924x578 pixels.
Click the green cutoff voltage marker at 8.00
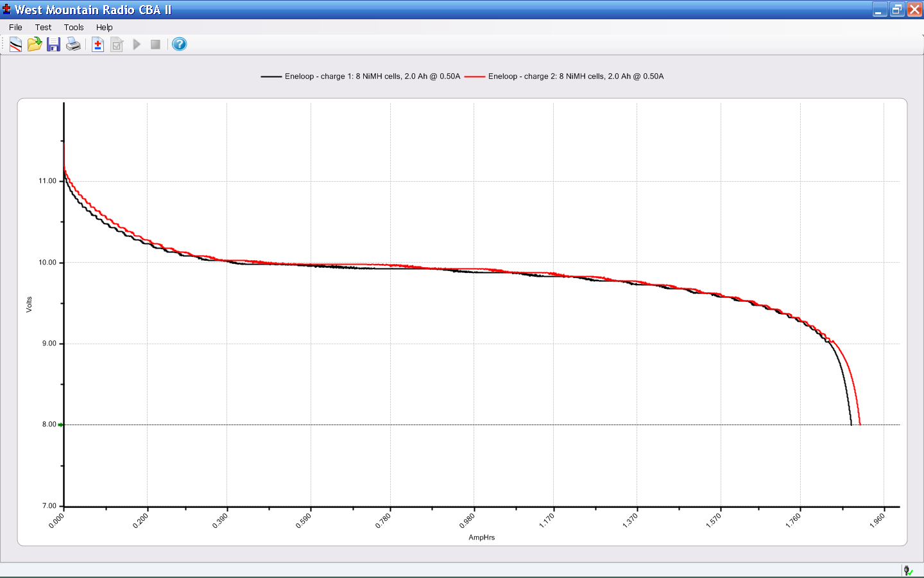tap(60, 425)
